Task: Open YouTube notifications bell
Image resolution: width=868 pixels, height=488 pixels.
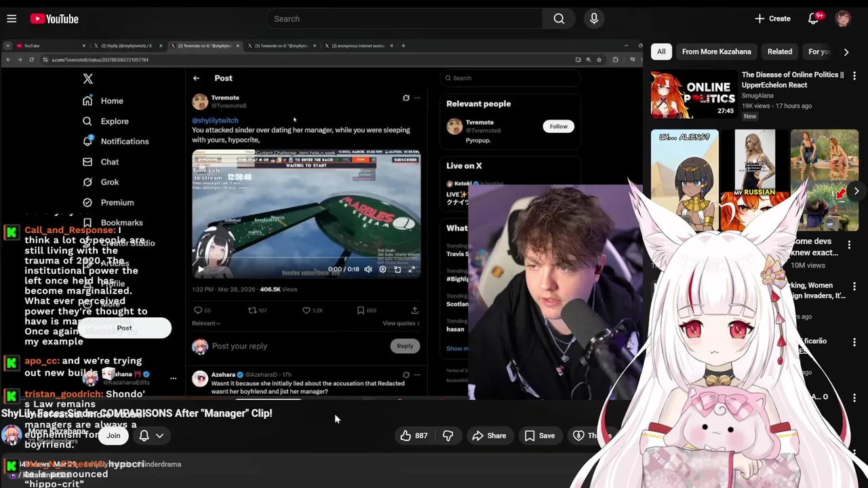Action: click(x=814, y=19)
